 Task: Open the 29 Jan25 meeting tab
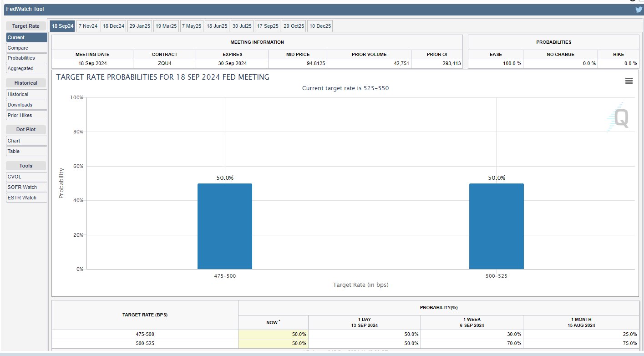pyautogui.click(x=139, y=26)
